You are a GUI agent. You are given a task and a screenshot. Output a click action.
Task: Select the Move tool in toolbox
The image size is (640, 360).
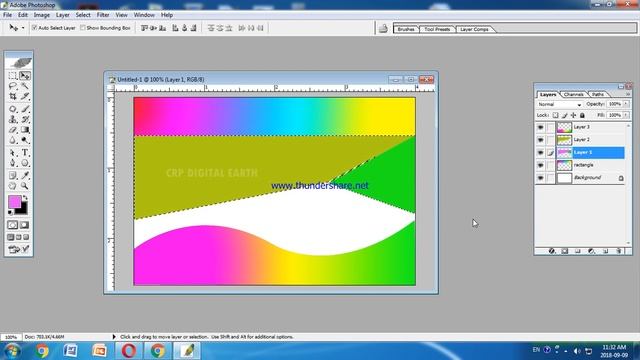25,76
